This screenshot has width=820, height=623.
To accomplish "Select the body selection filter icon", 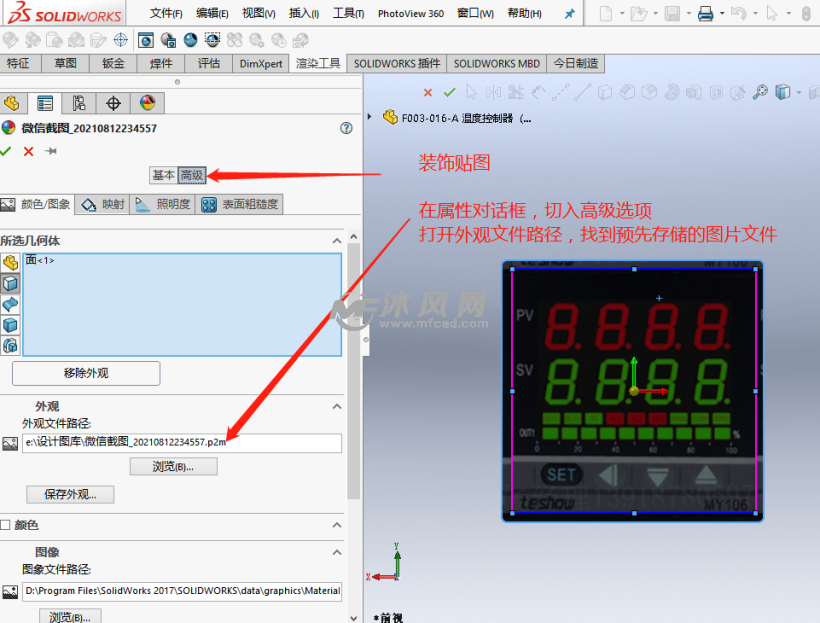I will pyautogui.click(x=10, y=325).
